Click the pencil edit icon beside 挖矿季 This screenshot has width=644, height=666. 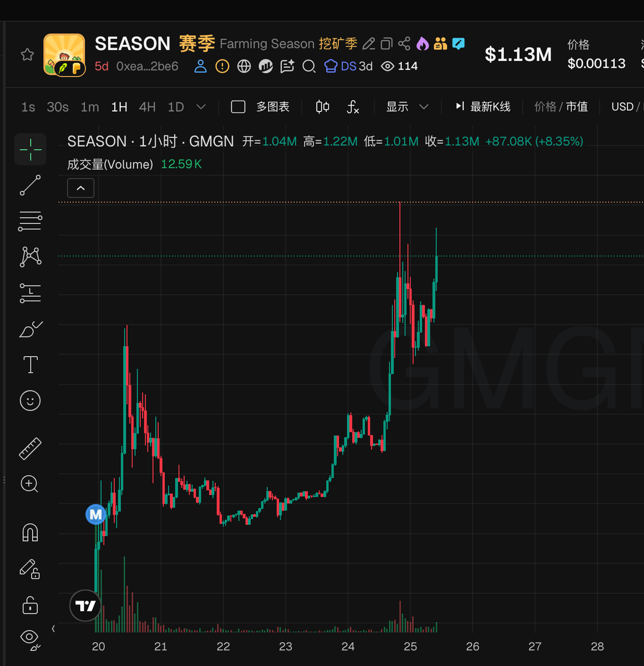pyautogui.click(x=369, y=44)
